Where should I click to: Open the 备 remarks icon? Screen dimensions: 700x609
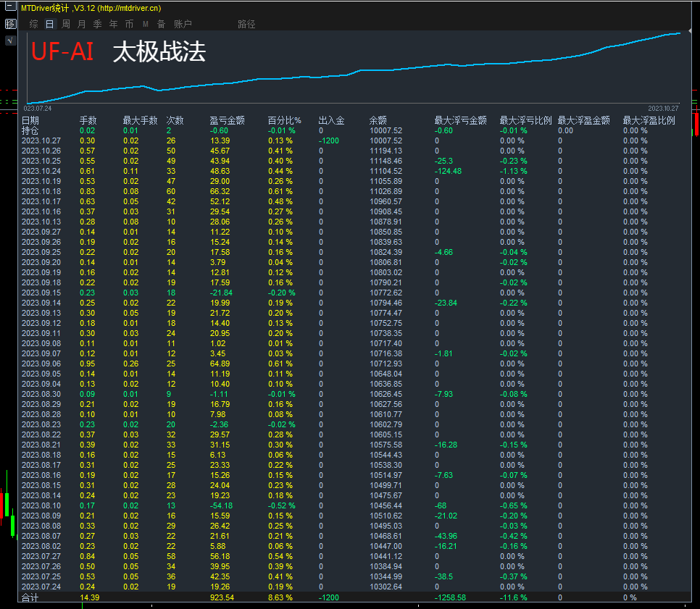pos(160,24)
